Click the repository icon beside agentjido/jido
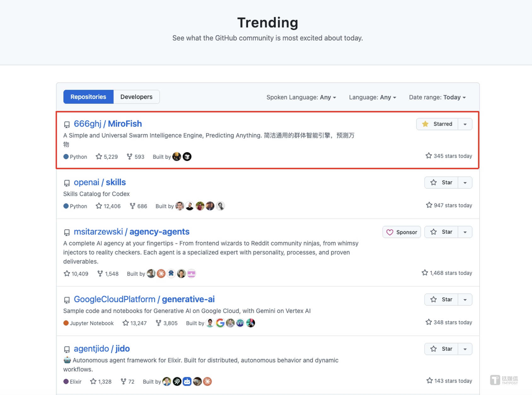 67,349
